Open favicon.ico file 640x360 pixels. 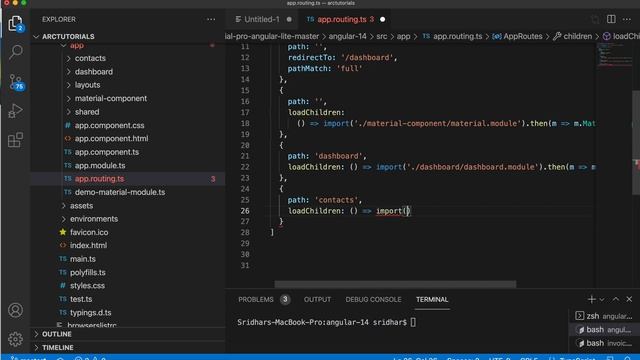(89, 232)
